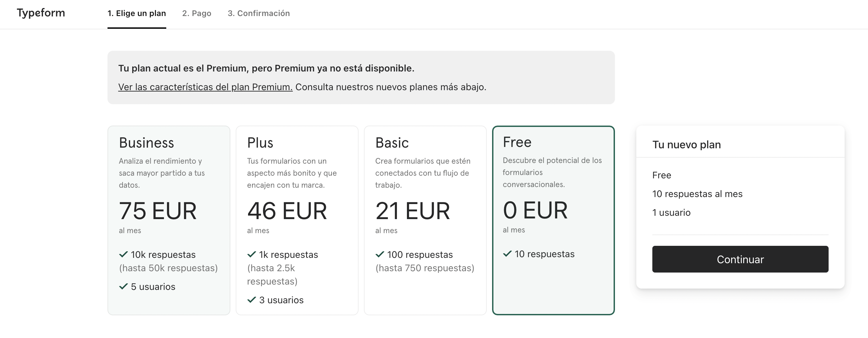This screenshot has height=338, width=868.
Task: Open the '1. Elige un plan' step tab
Action: 137,13
